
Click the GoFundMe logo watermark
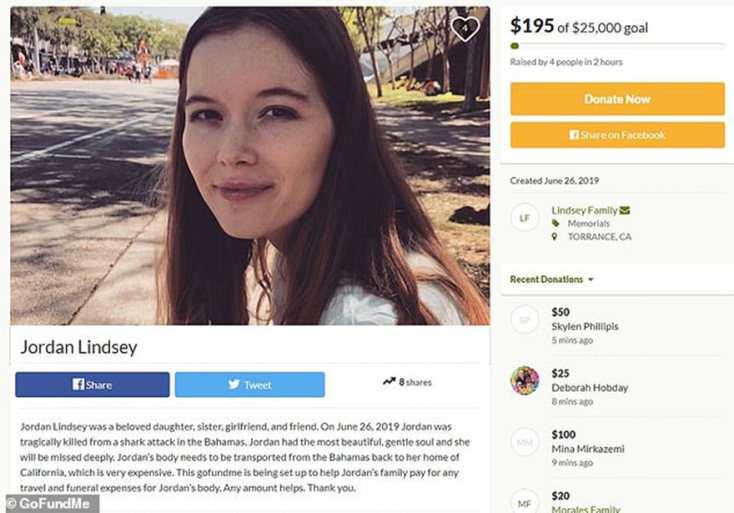(51, 503)
